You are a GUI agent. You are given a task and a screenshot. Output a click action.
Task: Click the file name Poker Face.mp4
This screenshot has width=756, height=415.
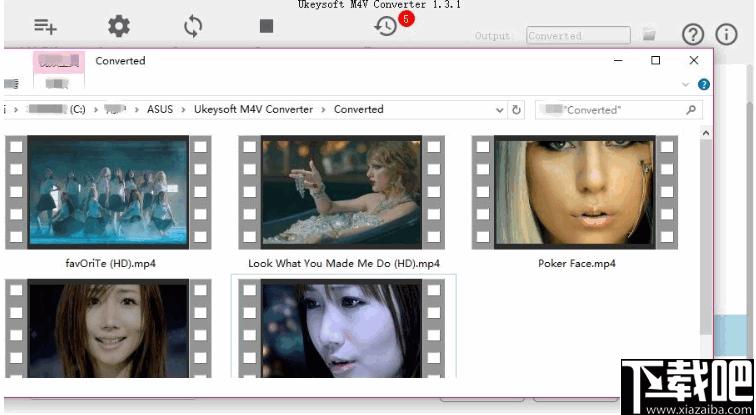[577, 264]
